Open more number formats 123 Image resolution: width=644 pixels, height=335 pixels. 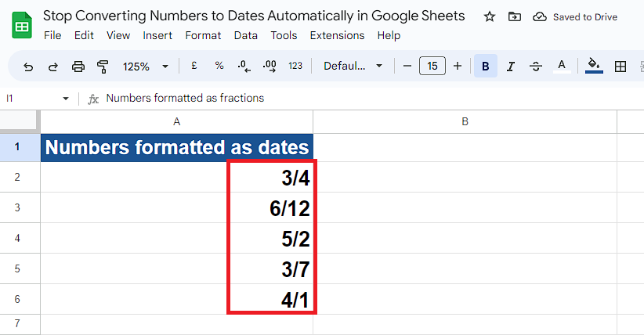295,66
